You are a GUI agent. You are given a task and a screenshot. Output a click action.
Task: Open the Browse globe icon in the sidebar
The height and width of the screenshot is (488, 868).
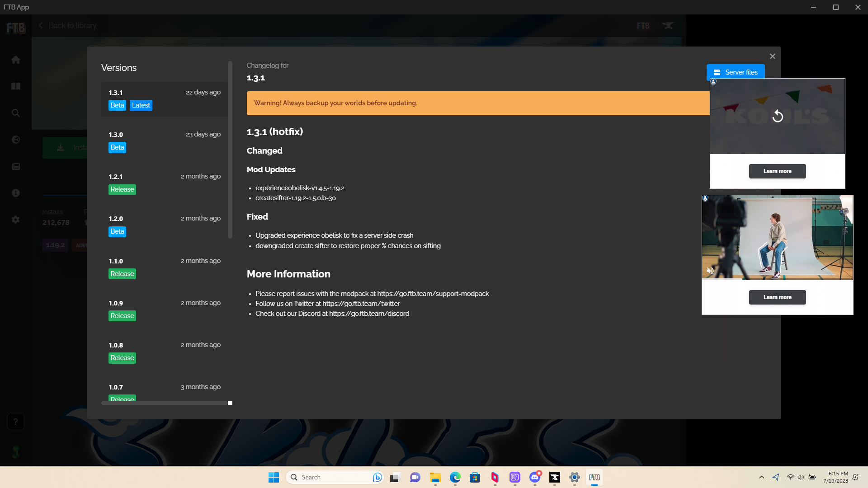pos(16,140)
